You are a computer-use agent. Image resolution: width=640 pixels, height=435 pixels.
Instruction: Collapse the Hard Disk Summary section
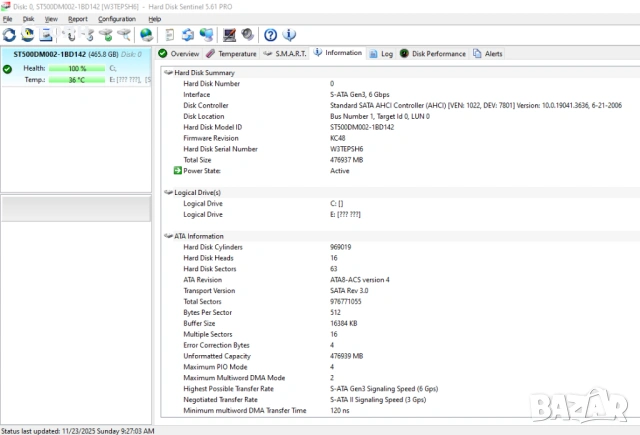pyautogui.click(x=167, y=73)
